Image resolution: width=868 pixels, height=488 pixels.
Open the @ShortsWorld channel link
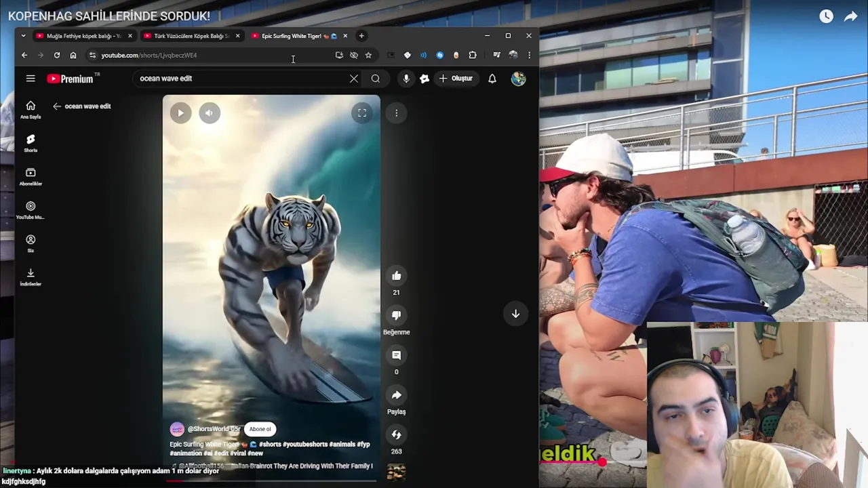(x=214, y=429)
